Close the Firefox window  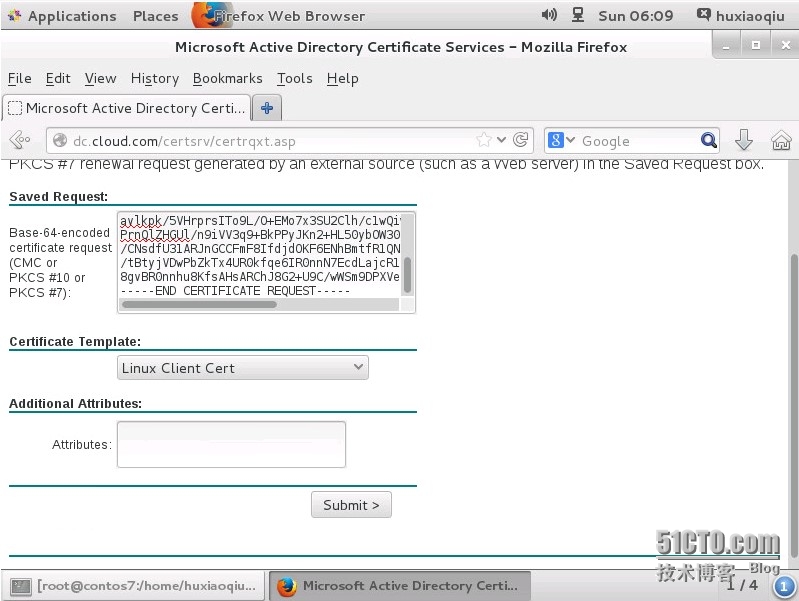(786, 46)
